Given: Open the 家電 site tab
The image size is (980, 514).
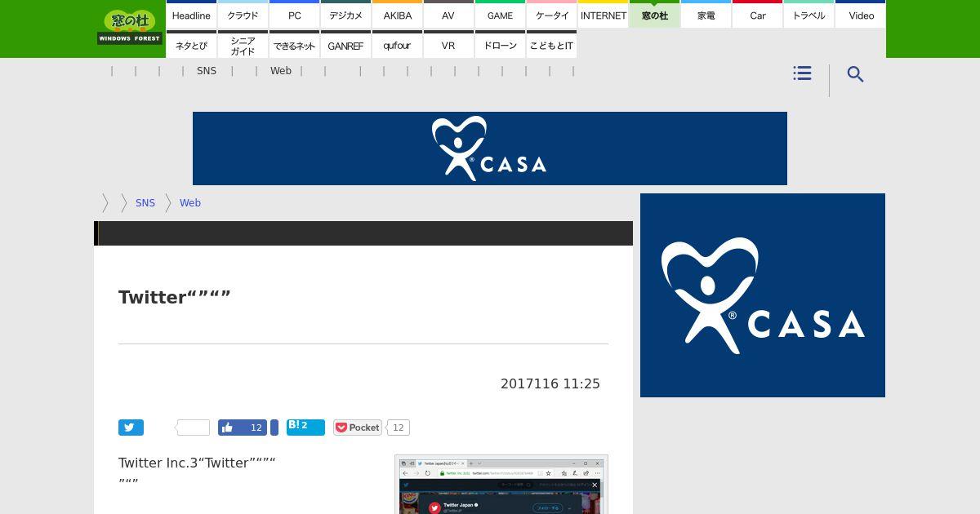Looking at the screenshot, I should (x=706, y=15).
